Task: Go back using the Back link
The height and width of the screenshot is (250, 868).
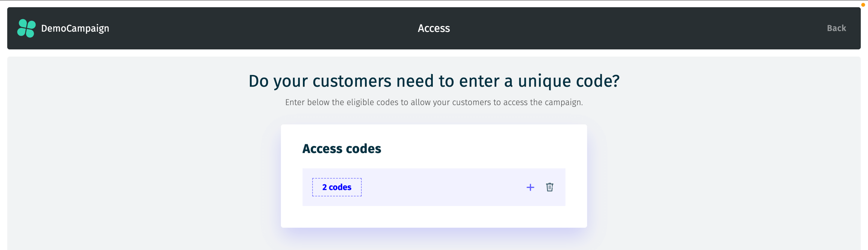Action: coord(836,28)
